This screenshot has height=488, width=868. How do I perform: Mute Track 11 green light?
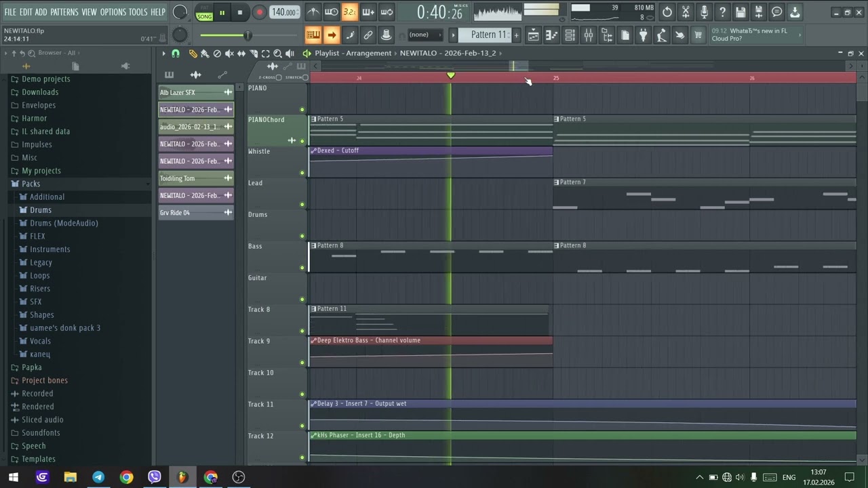pos(302,426)
